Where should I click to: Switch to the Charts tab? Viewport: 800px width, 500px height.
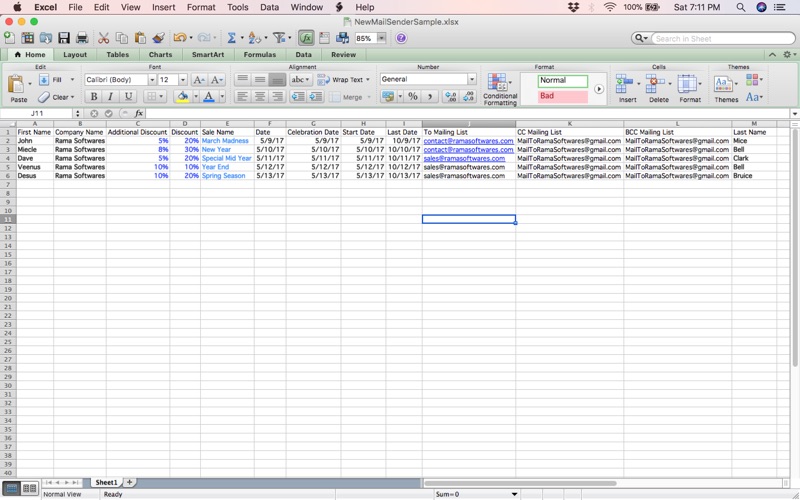pos(160,55)
